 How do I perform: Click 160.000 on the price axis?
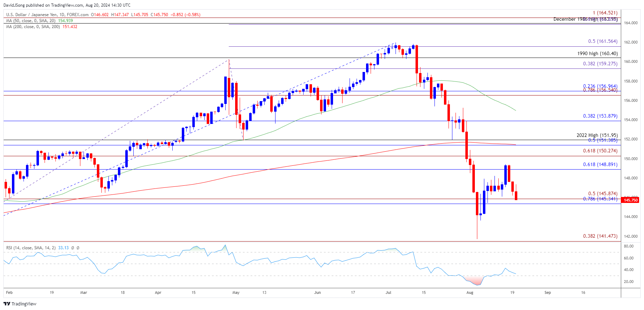click(x=631, y=61)
